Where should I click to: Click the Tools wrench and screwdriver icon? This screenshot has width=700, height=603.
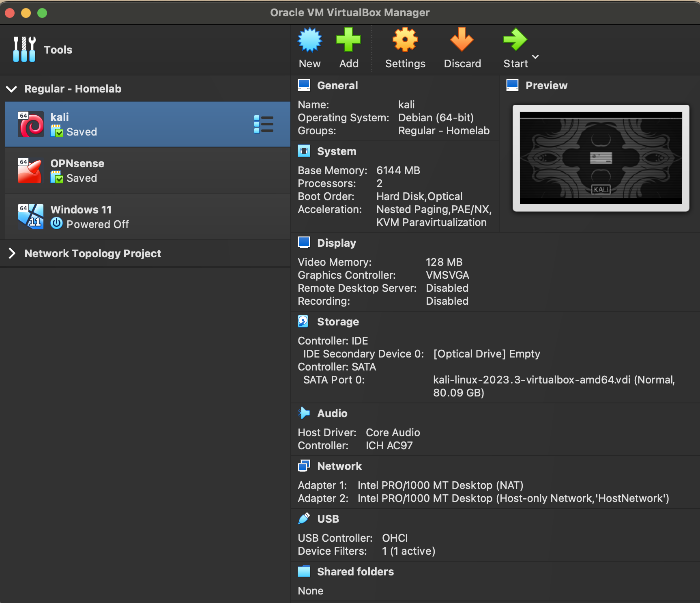click(x=24, y=50)
